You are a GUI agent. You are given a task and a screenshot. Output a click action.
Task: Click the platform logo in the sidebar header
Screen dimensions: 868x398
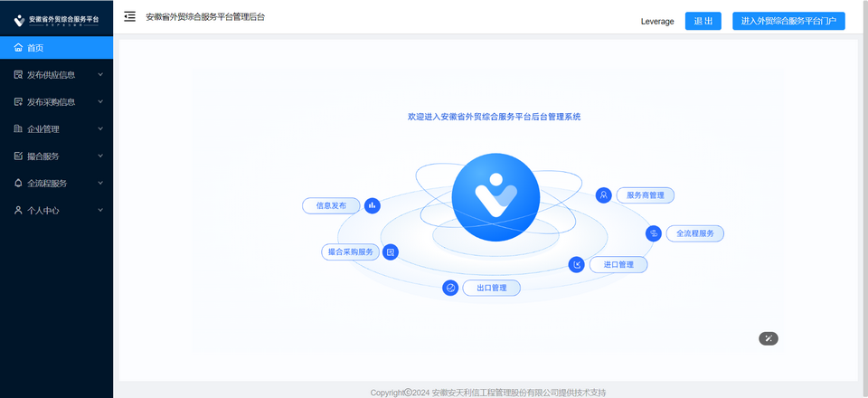[x=56, y=20]
